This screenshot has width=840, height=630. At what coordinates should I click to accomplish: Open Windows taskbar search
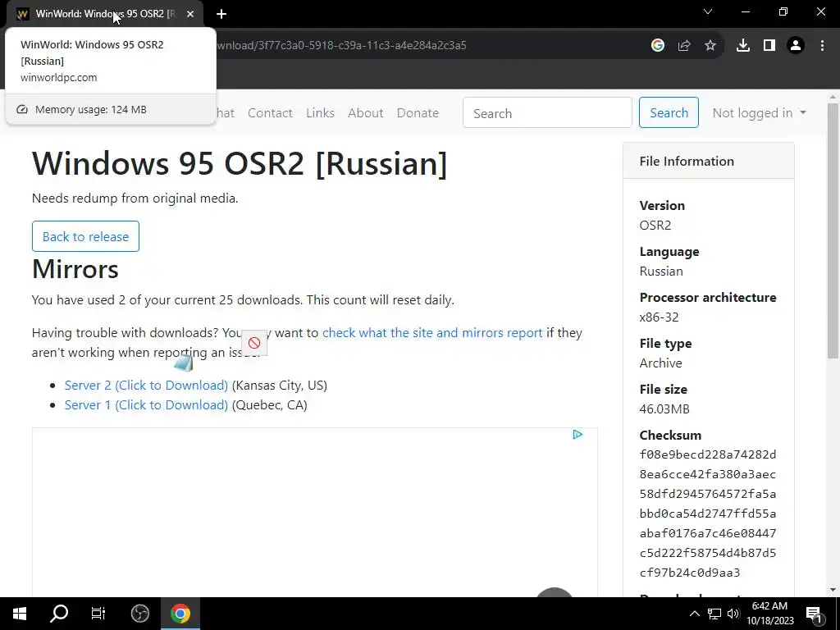tap(59, 614)
